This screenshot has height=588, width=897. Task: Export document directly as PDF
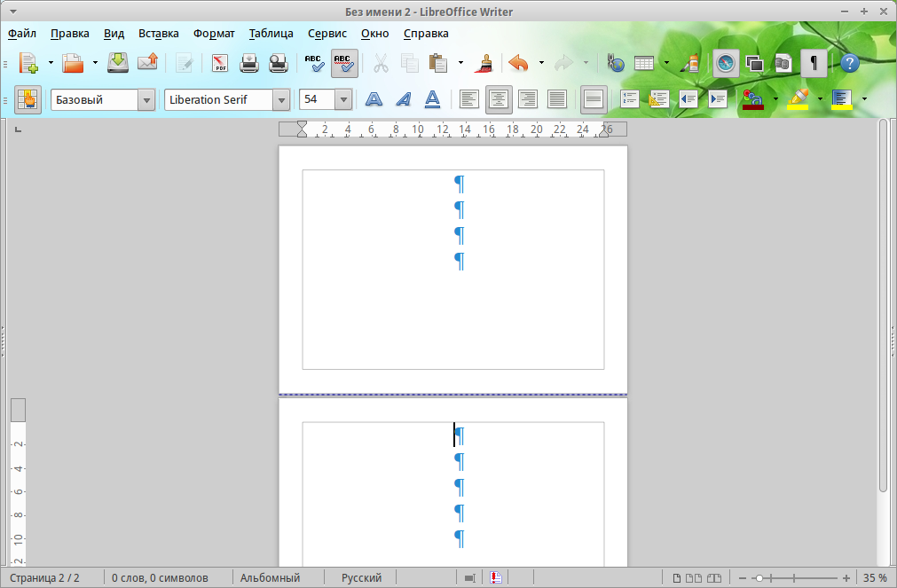[220, 63]
